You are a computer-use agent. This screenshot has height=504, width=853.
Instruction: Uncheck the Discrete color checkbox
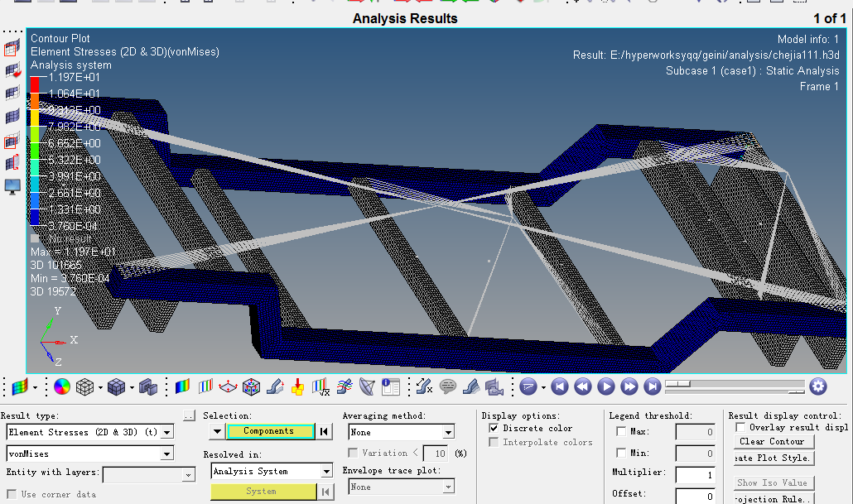pyautogui.click(x=494, y=429)
